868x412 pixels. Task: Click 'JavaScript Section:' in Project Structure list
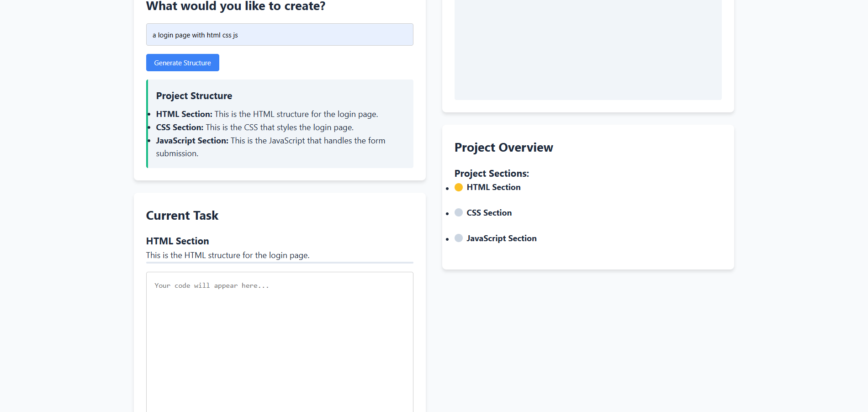click(192, 141)
